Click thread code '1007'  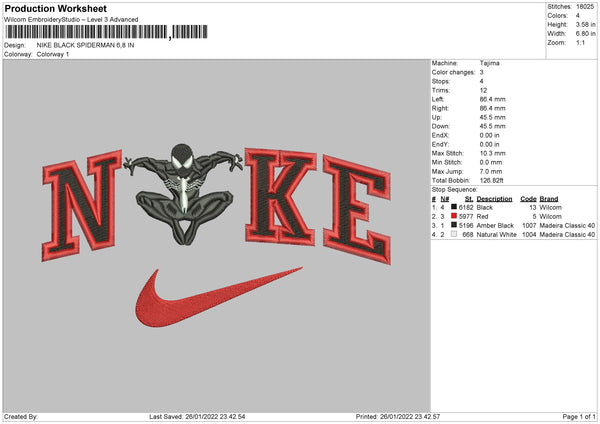tap(529, 225)
